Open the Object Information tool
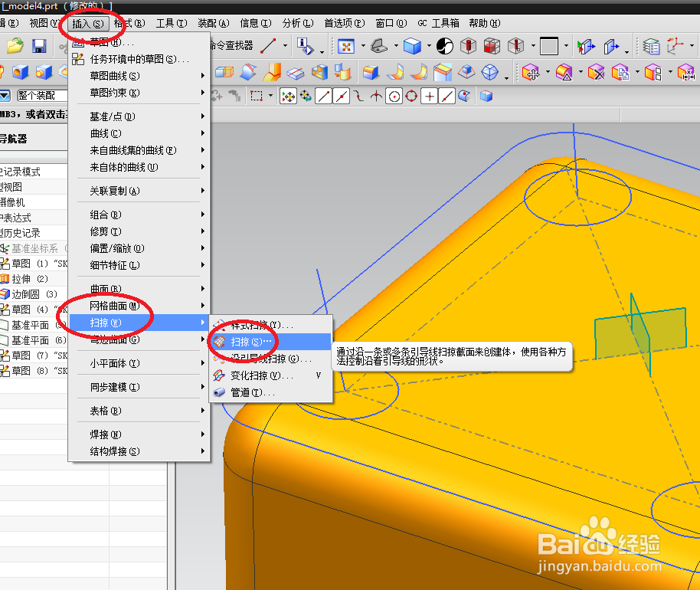The width and height of the screenshot is (700, 590). point(305,46)
